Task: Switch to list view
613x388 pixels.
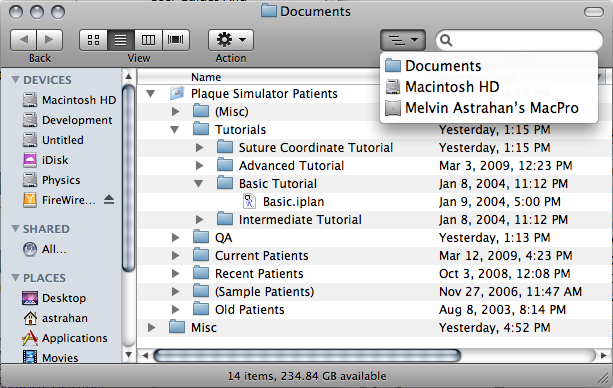Action: [121, 40]
